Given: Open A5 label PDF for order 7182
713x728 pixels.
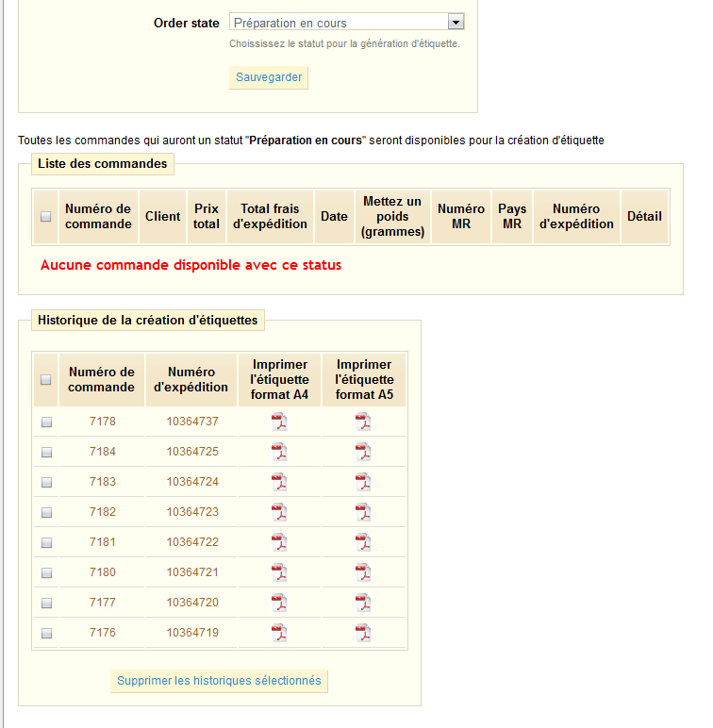Looking at the screenshot, I should click(363, 512).
